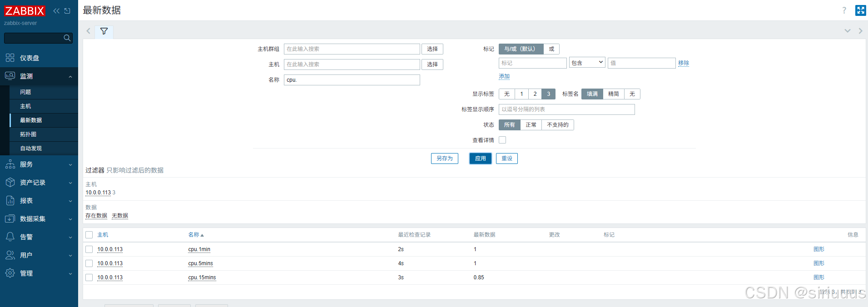Set 显示标签 to 无
Viewport: 868px width, 307px height.
(x=507, y=94)
